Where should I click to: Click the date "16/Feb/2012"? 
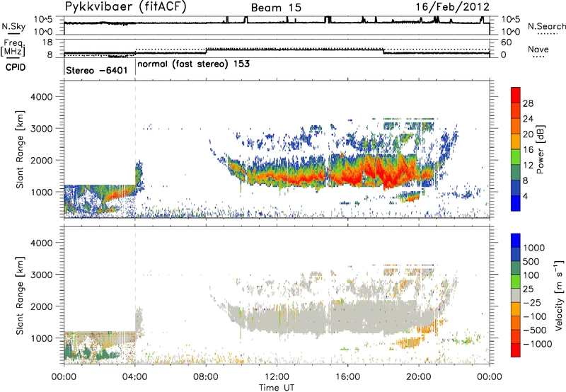[453, 7]
